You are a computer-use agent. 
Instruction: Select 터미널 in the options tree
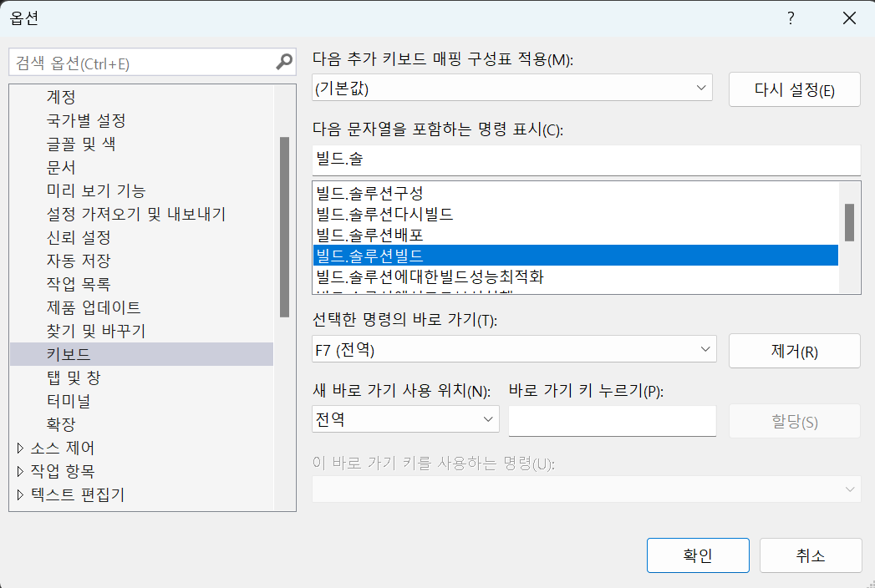point(69,401)
